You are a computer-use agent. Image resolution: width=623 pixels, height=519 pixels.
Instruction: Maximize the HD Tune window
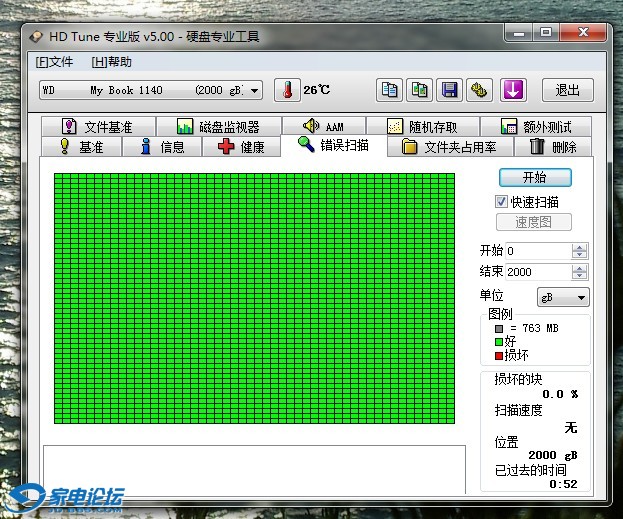tap(546, 33)
